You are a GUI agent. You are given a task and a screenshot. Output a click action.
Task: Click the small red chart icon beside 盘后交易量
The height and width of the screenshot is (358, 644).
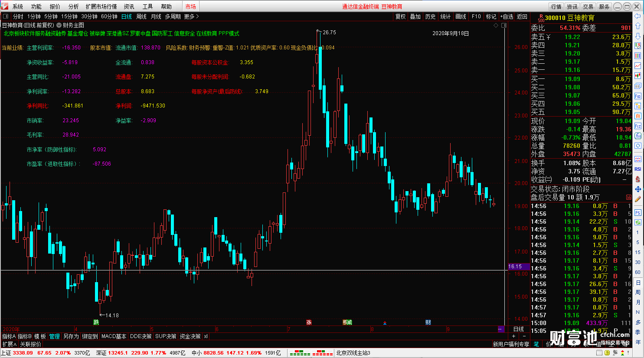click(x=629, y=197)
